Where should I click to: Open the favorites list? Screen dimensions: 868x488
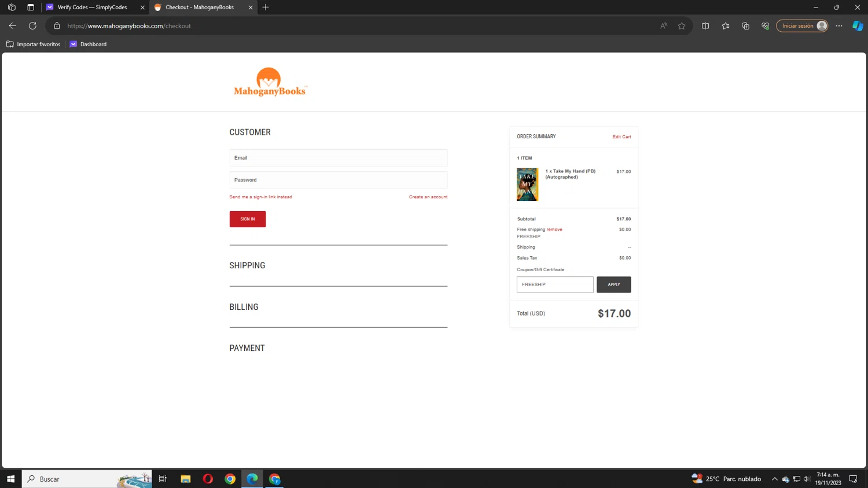click(726, 25)
